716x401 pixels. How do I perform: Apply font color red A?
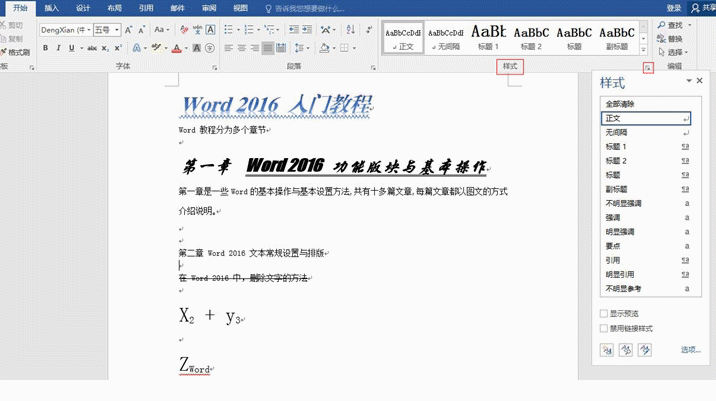(x=177, y=48)
